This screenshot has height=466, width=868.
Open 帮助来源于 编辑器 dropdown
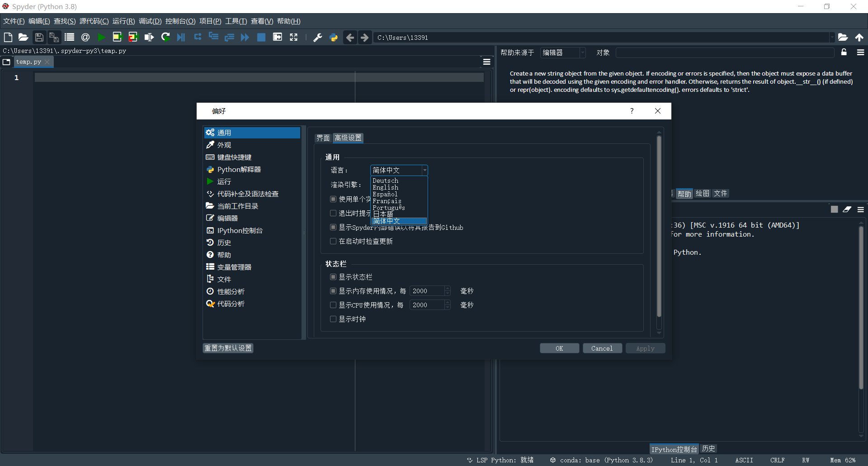point(563,53)
